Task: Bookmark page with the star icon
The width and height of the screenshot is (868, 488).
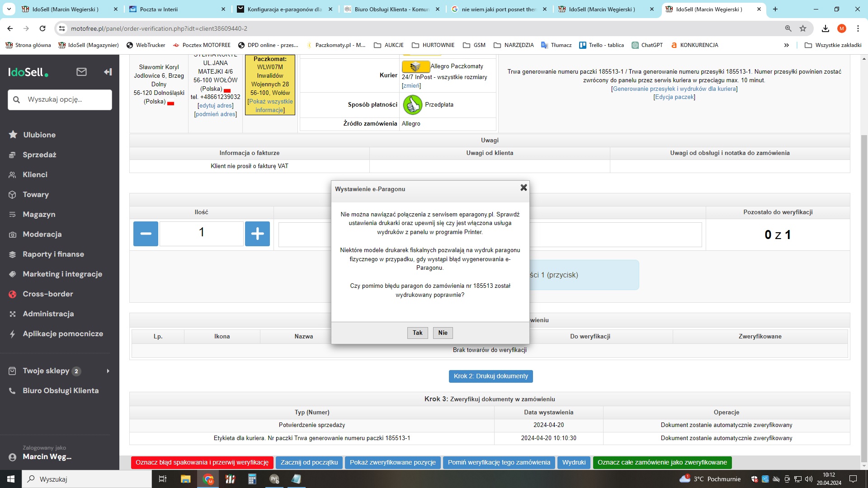Action: (x=803, y=28)
